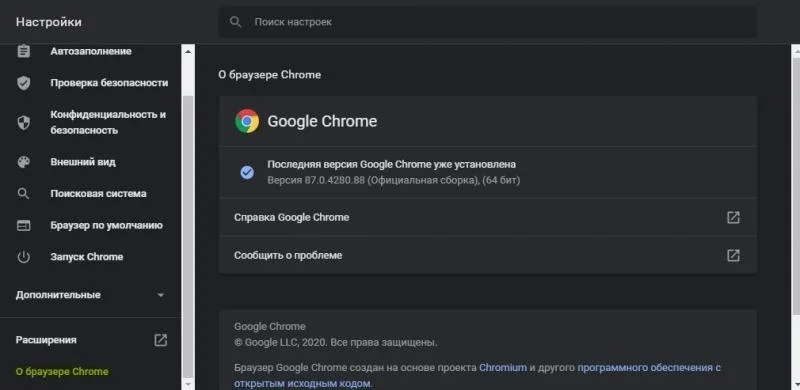This screenshot has width=800, height=390.
Task: Open the Chromium project link
Action: click(x=503, y=368)
